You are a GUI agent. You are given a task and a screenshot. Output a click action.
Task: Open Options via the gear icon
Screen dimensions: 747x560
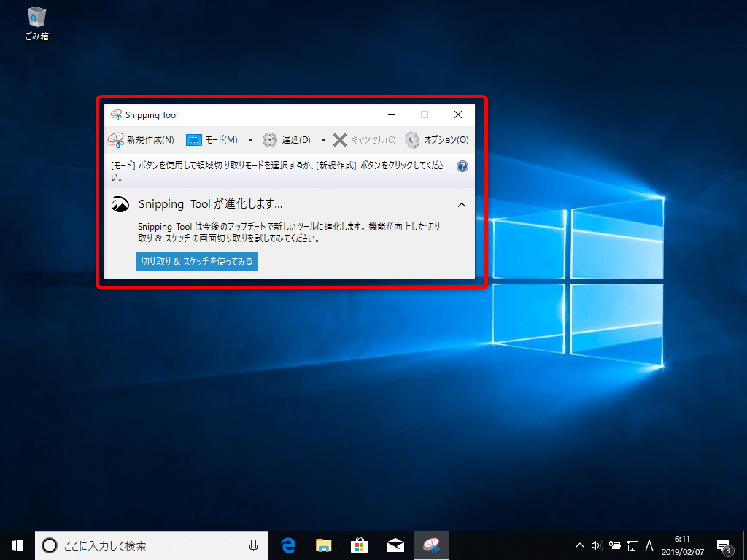click(x=412, y=139)
